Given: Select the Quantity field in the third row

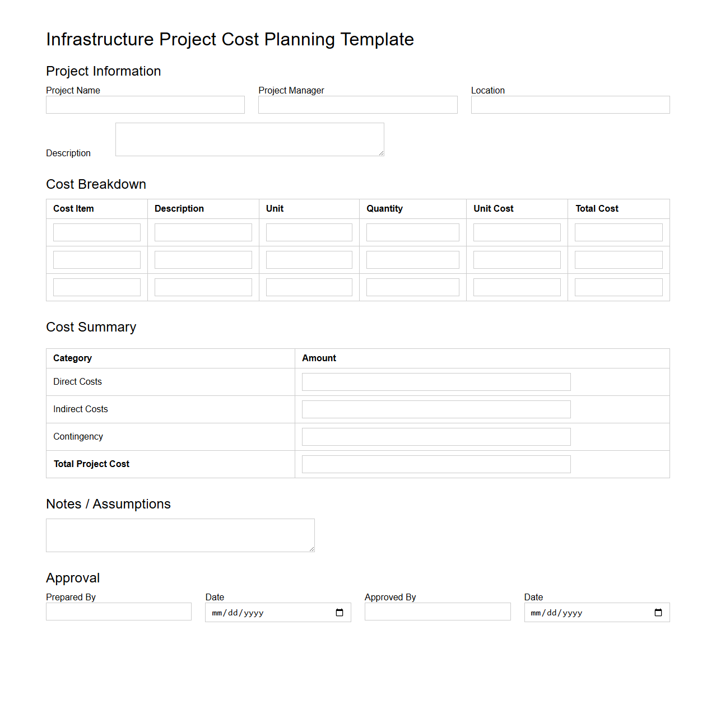Looking at the screenshot, I should tap(412, 287).
